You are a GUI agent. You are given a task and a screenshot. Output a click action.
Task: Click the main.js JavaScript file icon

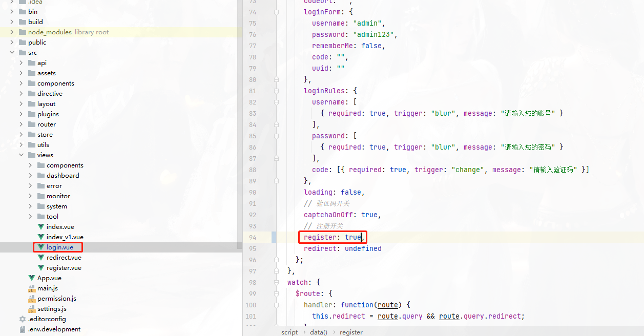tap(32, 288)
